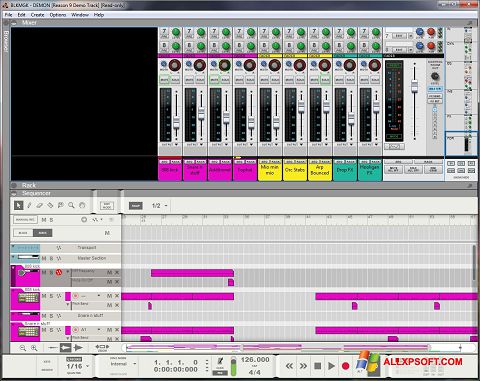This screenshot has width=480, height=381.
Task: Select the Eraser tool in sequencer toolbar
Action: 40,205
